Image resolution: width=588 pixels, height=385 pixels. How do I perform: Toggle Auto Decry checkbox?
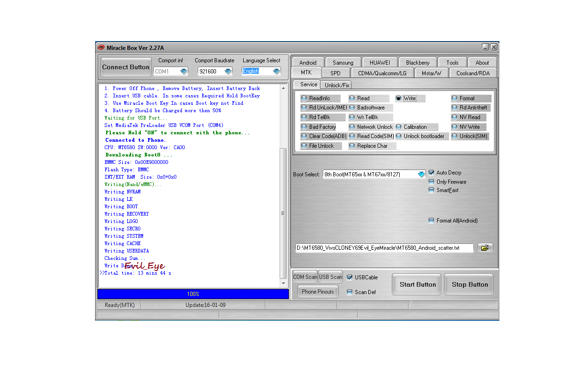coord(432,173)
